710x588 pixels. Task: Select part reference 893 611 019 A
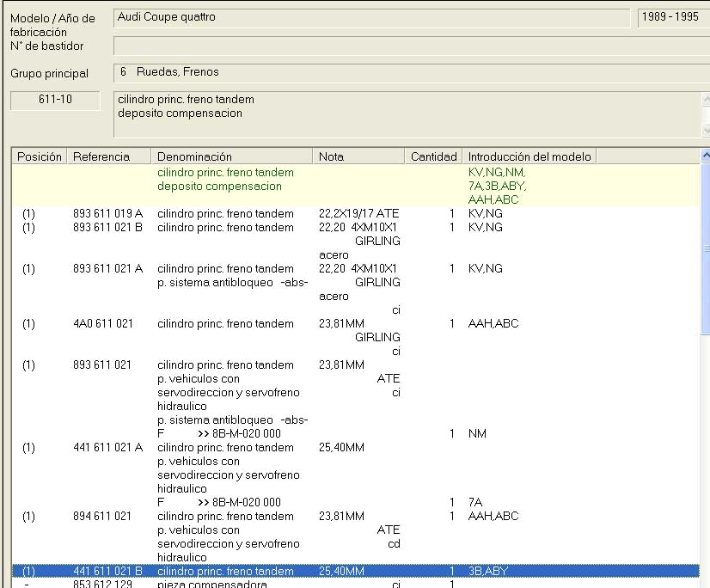(x=107, y=213)
